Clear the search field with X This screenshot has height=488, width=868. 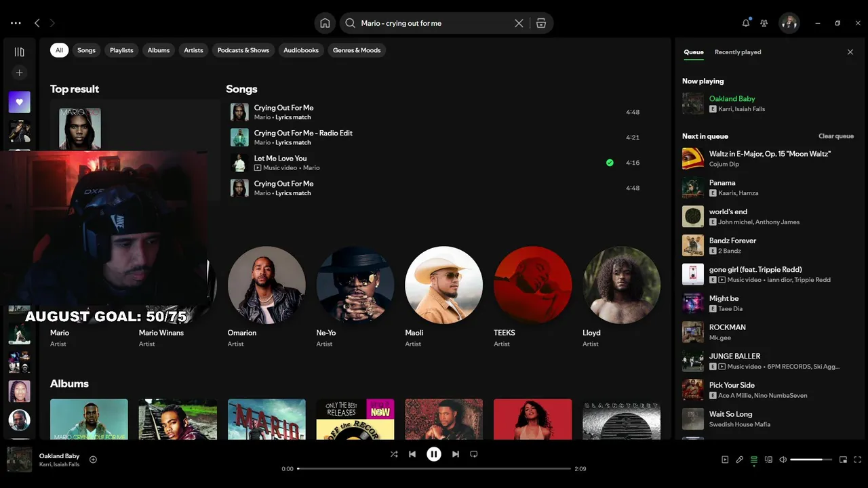[x=519, y=23]
